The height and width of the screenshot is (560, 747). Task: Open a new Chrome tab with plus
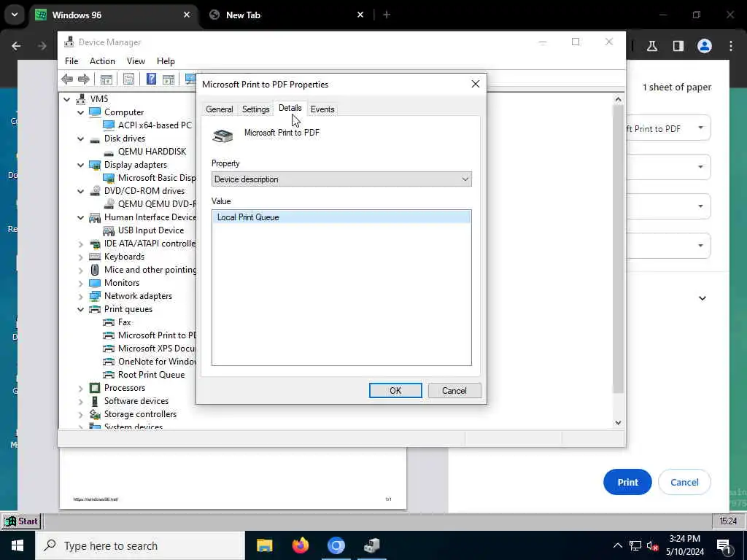pyautogui.click(x=387, y=15)
